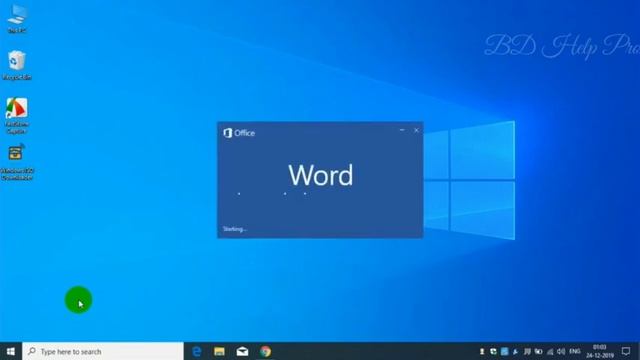640x360 pixels.
Task: Minimize the Word splash screen
Action: [402, 130]
